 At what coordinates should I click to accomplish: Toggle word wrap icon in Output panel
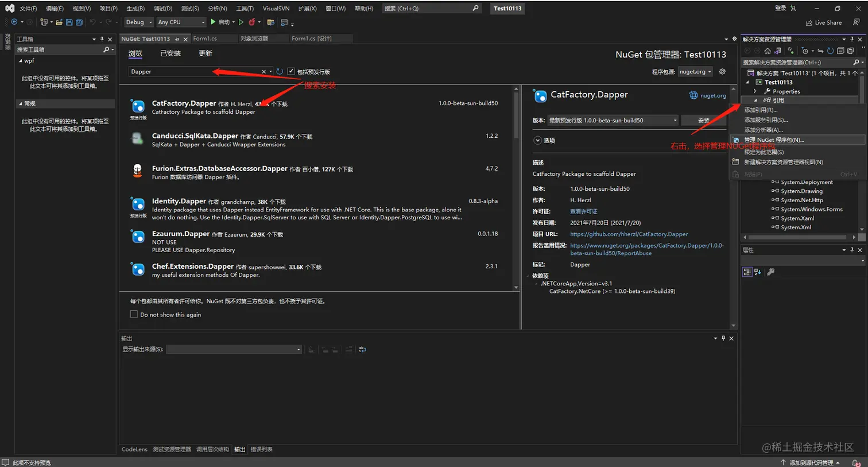click(362, 349)
